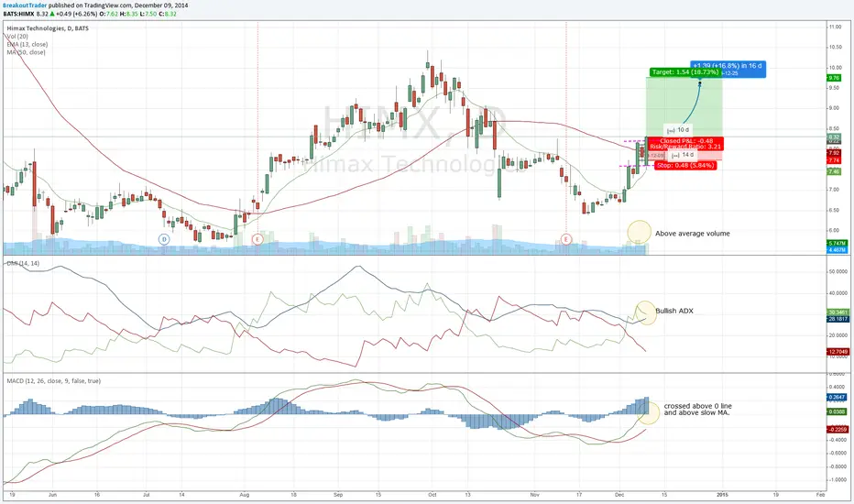Image resolution: width=854 pixels, height=504 pixels.
Task: Open the BreakoutTrader author link
Action: coord(25,5)
